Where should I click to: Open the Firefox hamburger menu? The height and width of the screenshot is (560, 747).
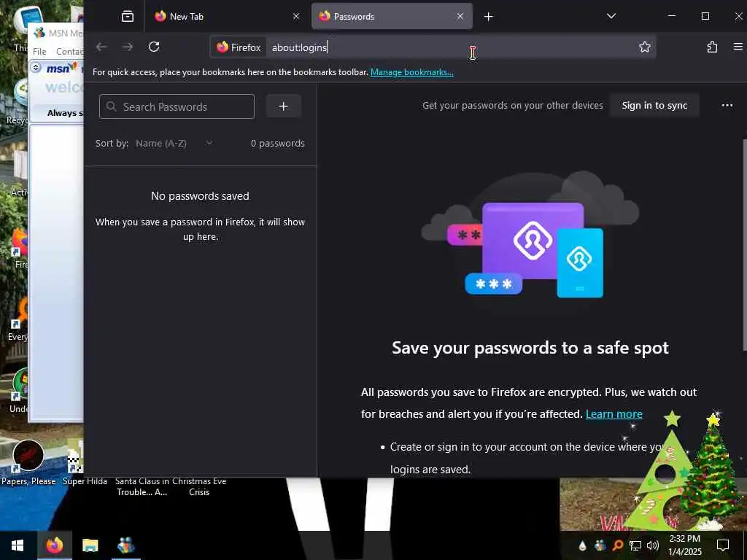(738, 47)
